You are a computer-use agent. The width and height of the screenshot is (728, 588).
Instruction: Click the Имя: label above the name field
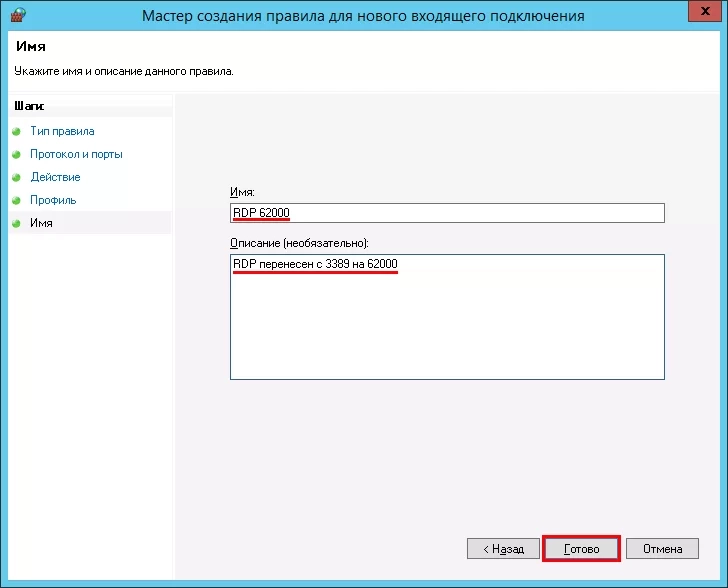(242, 192)
